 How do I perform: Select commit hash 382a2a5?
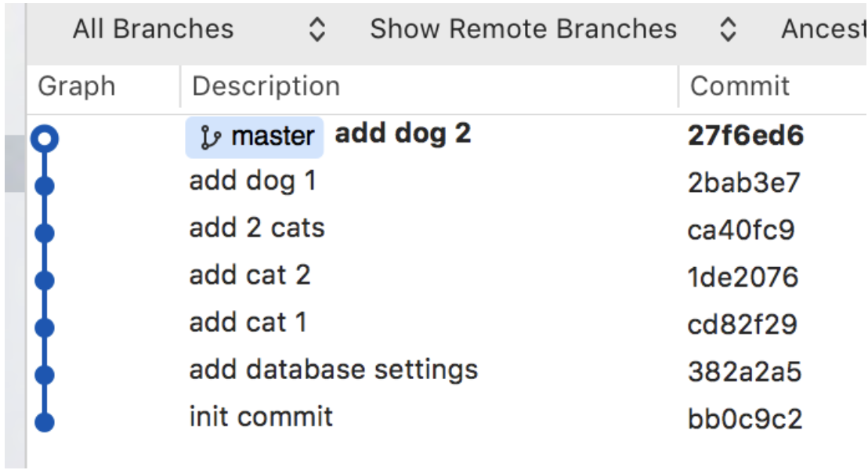(744, 371)
